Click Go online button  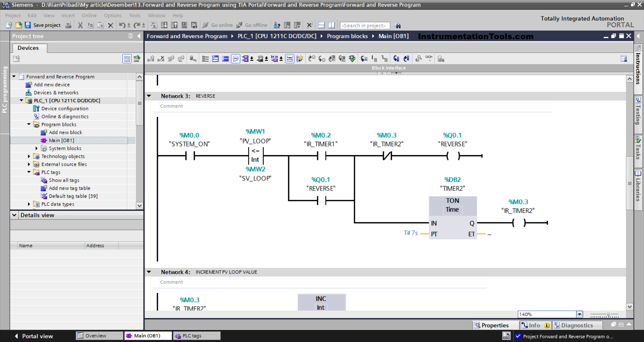[218, 25]
